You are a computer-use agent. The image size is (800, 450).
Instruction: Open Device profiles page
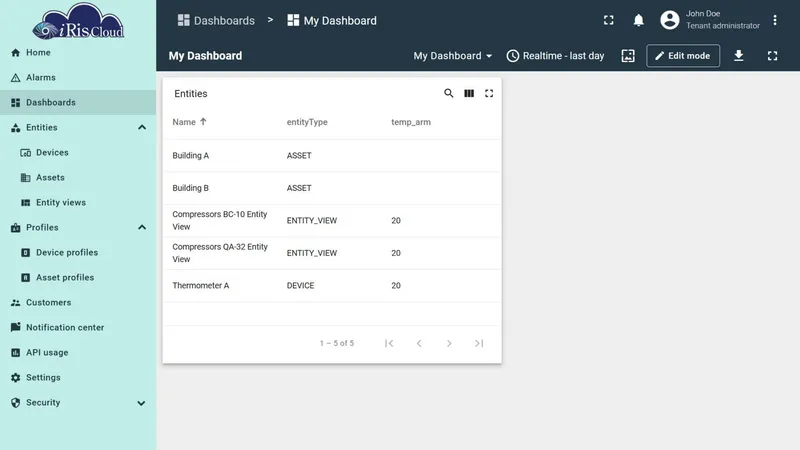[x=78, y=253]
